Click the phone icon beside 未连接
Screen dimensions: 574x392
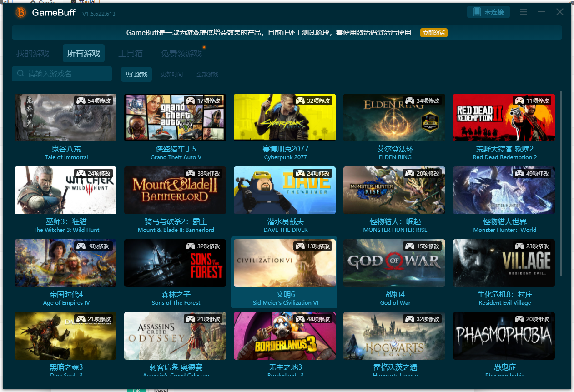pos(477,12)
